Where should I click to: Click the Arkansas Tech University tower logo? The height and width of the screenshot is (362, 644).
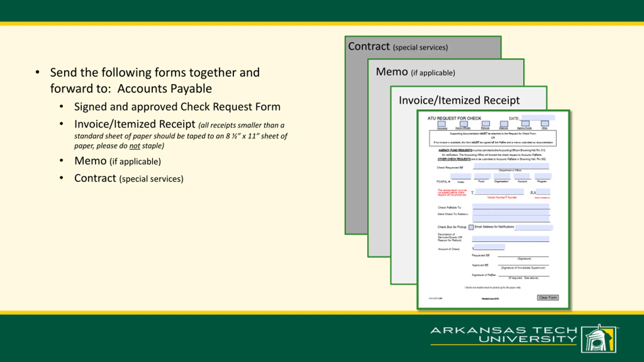click(x=599, y=338)
